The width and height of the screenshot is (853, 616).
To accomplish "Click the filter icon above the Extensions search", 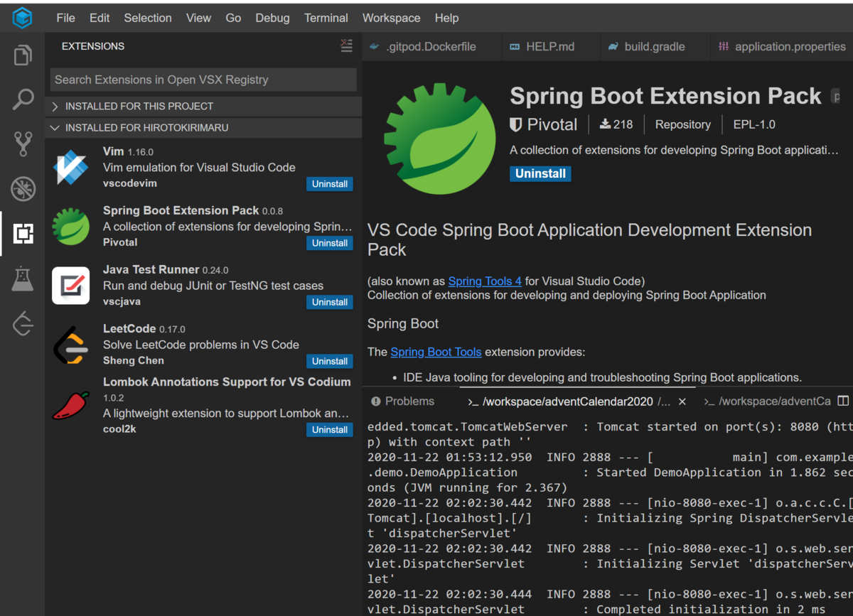I will [346, 45].
